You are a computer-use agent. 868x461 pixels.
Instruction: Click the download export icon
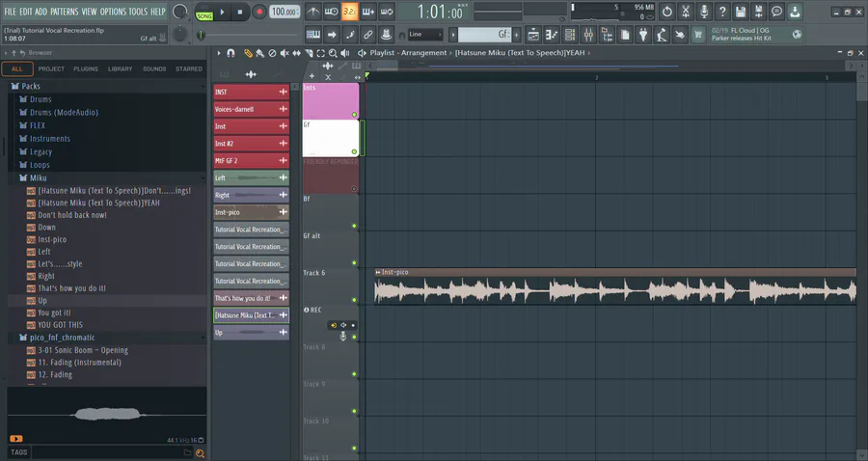tap(795, 11)
